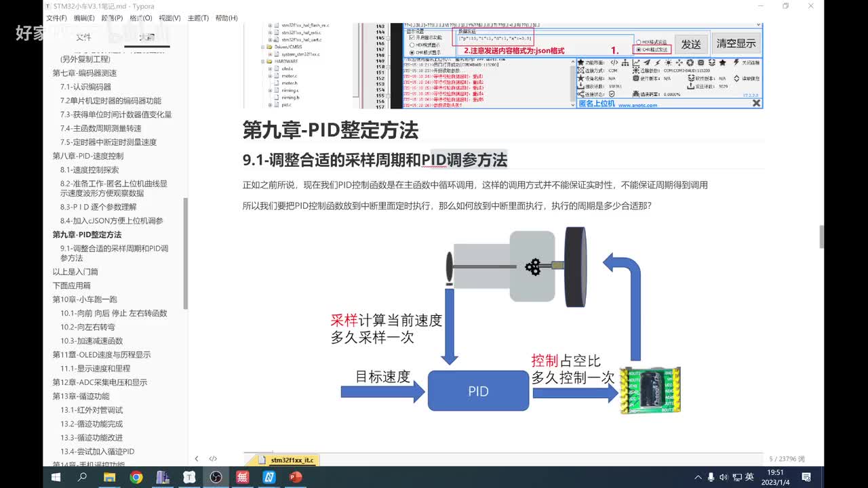Viewport: 868px width, 488px height.
Task: Open OBS Studio from the taskbar
Action: (216, 477)
